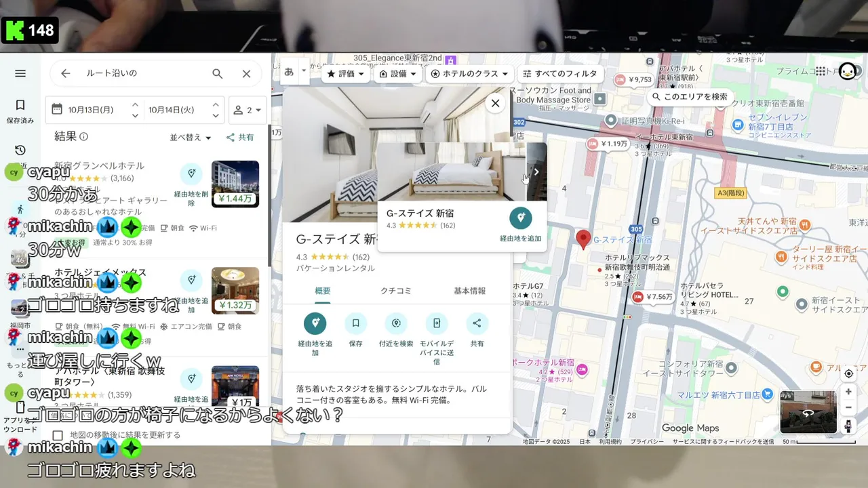This screenshot has height=488, width=868.
Task: Open the ¥1.32万 hotel thumbnail
Action: pyautogui.click(x=235, y=290)
